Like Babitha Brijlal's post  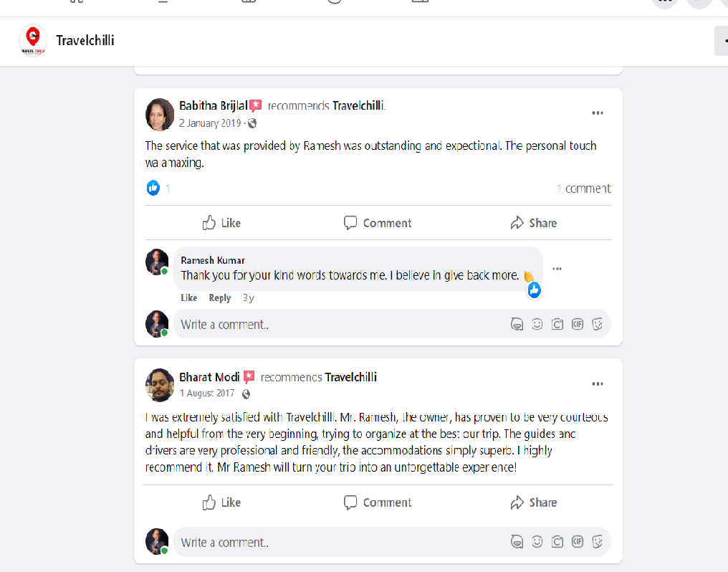click(x=221, y=223)
